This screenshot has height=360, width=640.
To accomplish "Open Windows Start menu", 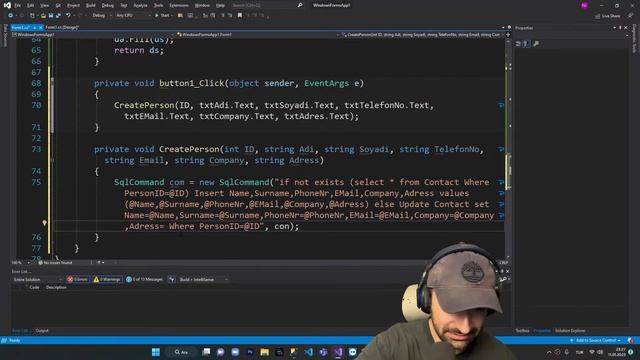I will (x=156, y=352).
